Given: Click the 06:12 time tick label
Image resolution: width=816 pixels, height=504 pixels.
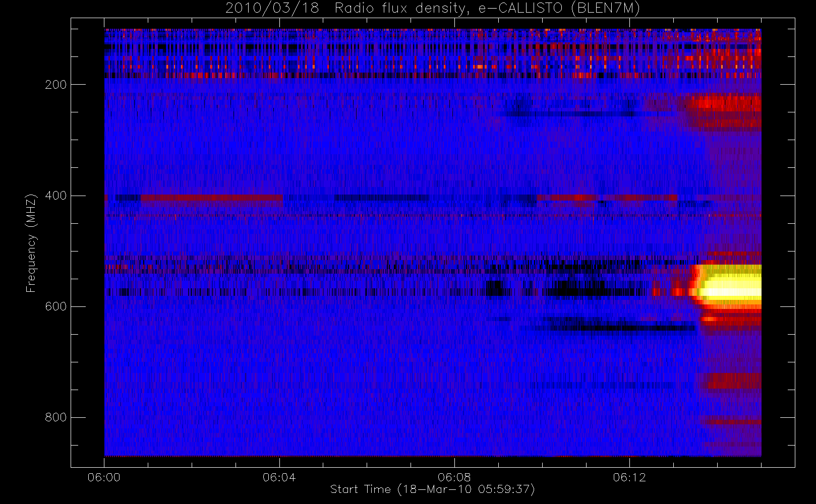Looking at the screenshot, I should click(629, 477).
